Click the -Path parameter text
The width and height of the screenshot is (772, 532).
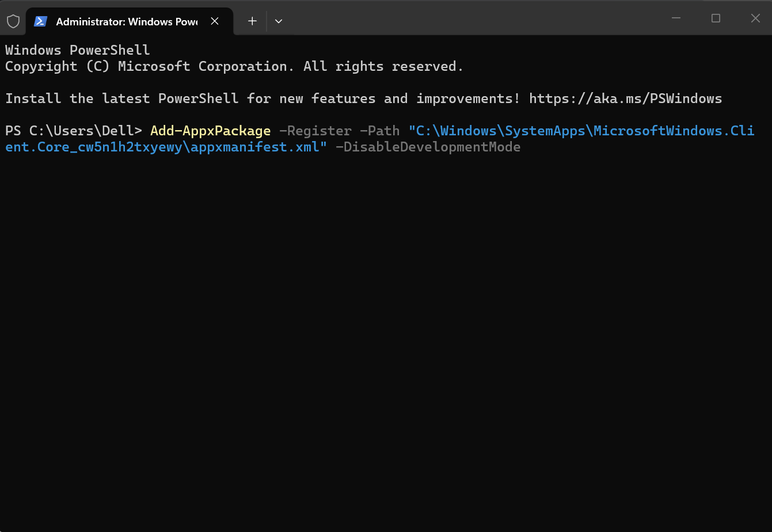click(x=379, y=131)
